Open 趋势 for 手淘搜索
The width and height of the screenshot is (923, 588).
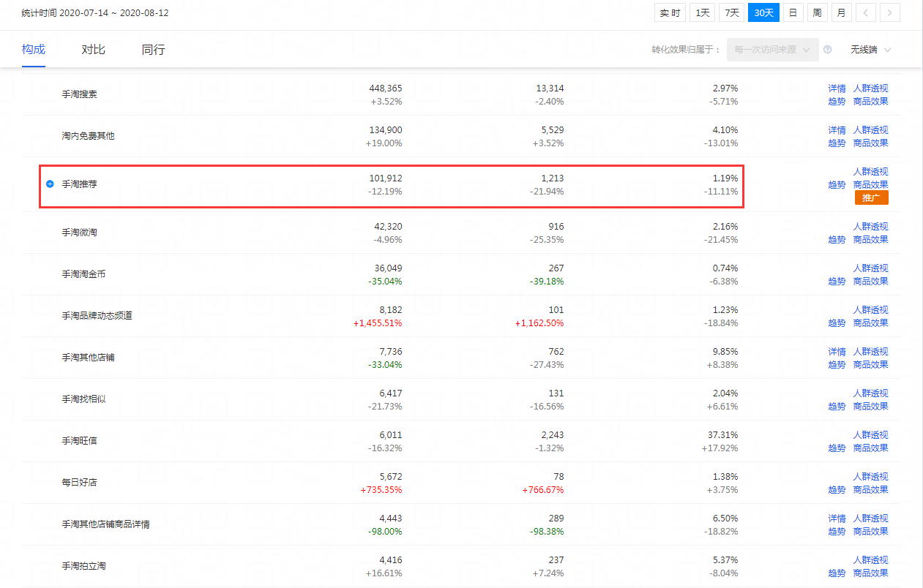(x=837, y=102)
